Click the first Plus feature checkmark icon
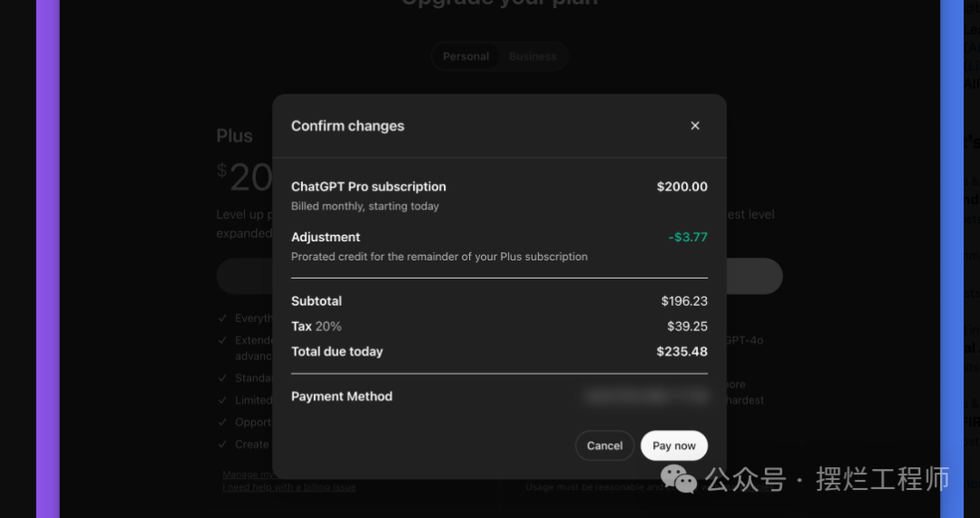 (222, 318)
